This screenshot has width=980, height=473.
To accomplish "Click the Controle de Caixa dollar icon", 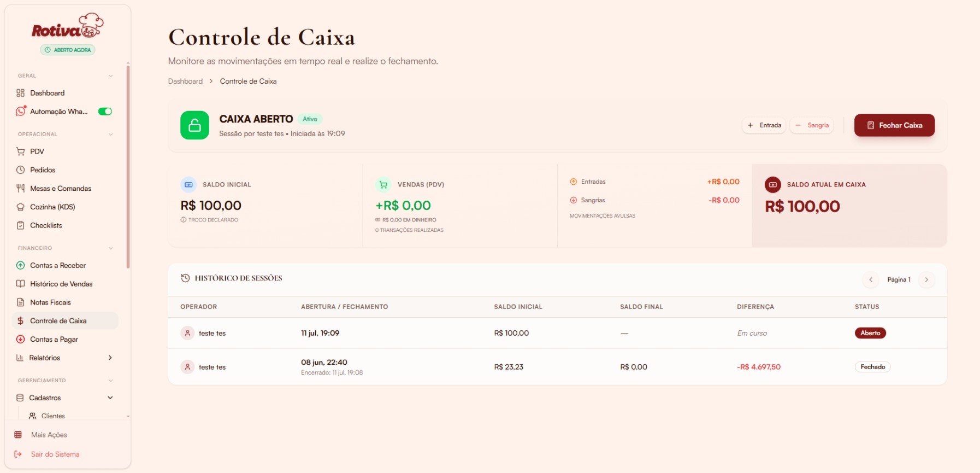I will pos(21,321).
